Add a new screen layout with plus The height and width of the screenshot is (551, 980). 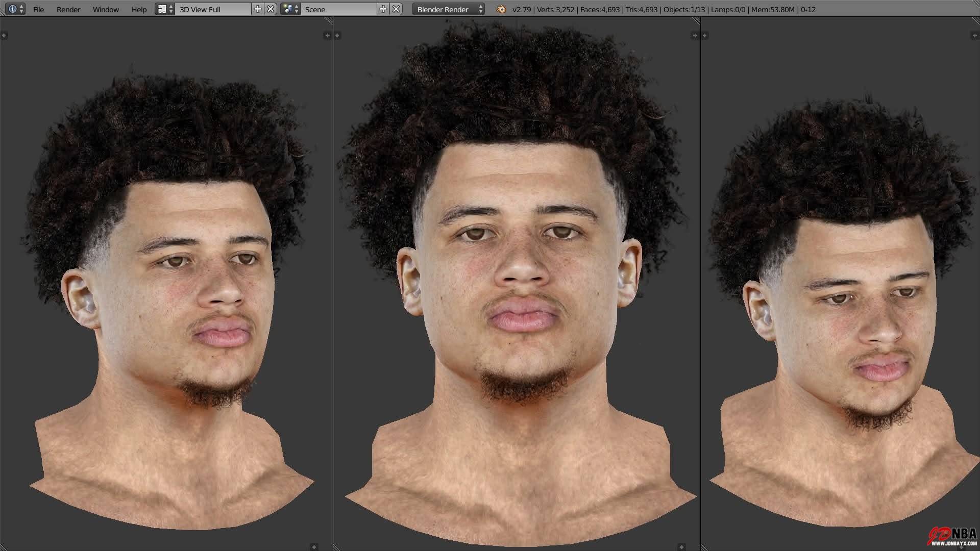click(258, 9)
